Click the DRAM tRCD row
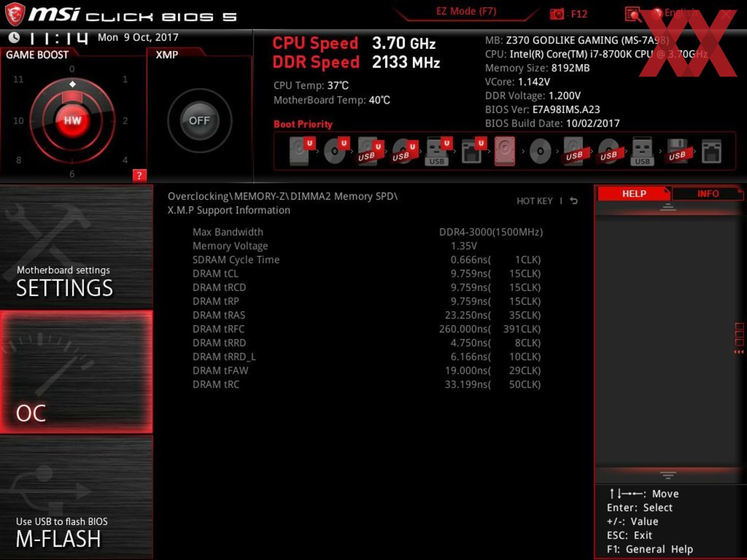The width and height of the screenshot is (747, 560). [367, 288]
